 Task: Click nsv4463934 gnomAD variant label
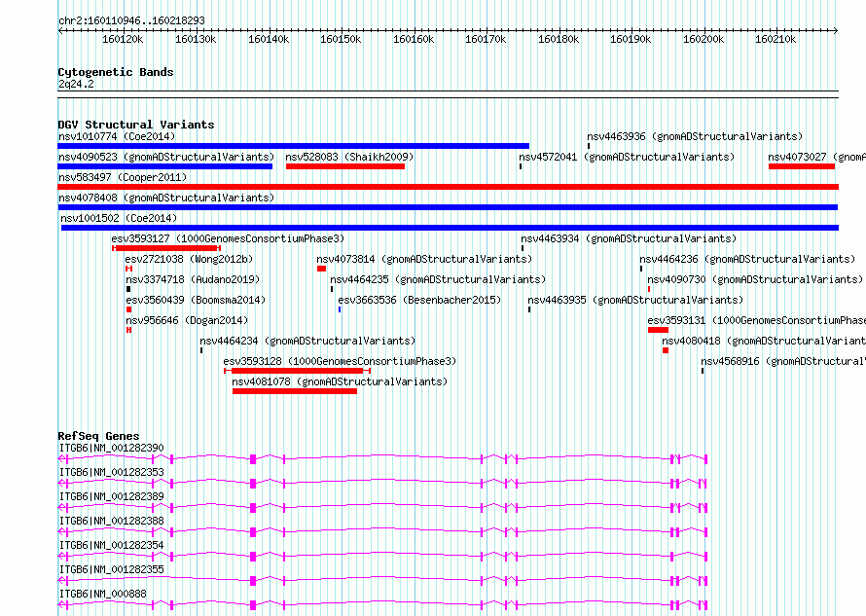[629, 238]
